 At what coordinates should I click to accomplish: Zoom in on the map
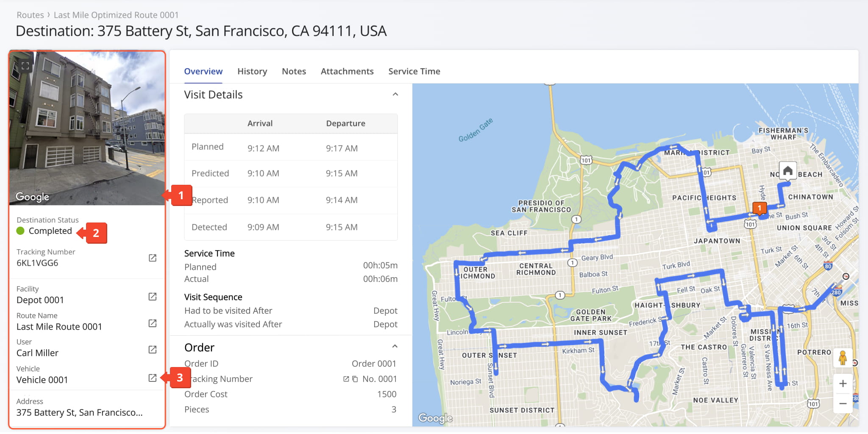tap(843, 384)
